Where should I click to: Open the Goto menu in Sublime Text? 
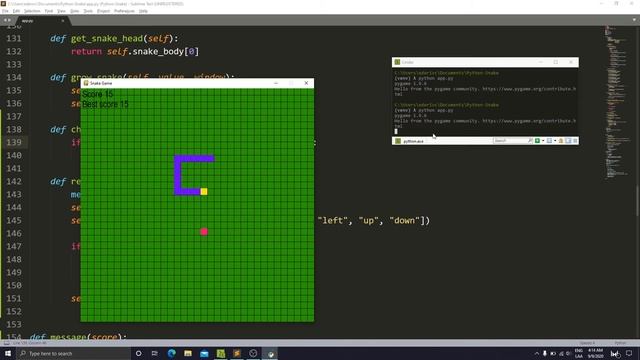tap(75, 11)
